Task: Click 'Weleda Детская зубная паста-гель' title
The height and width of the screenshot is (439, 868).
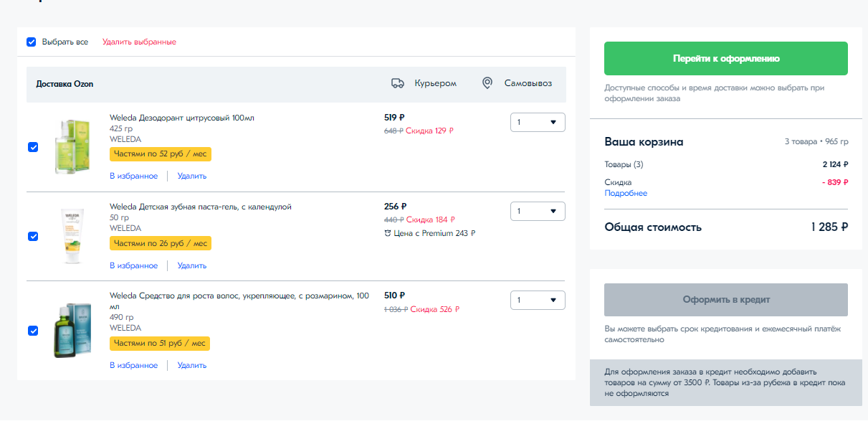Action: (201, 207)
